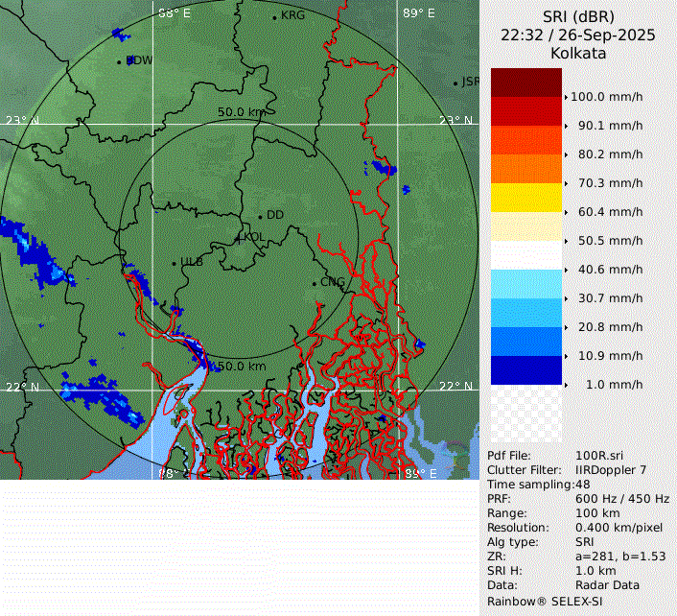Choose the dark blue 1.0 mm/h swatch
The width and height of the screenshot is (677, 616).
[525, 370]
